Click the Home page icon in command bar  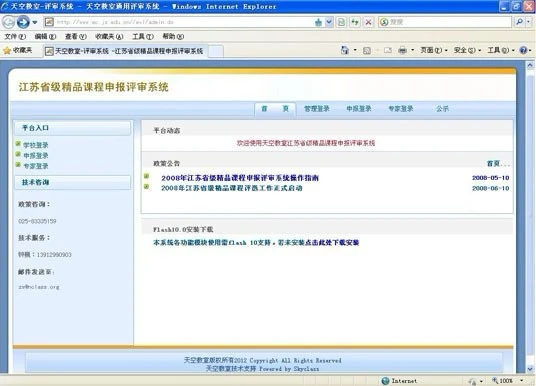(345, 51)
